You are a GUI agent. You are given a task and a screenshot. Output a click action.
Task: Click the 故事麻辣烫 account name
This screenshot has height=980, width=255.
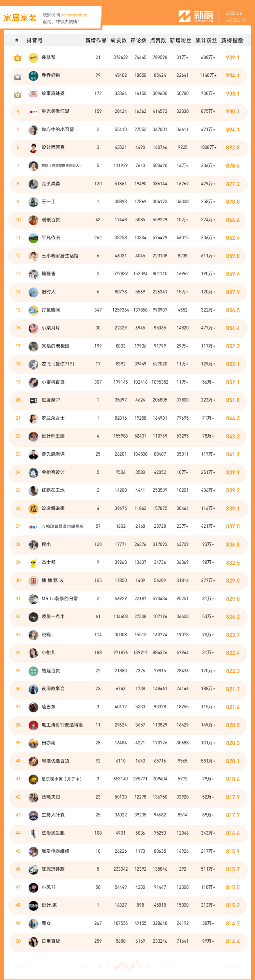point(53,94)
